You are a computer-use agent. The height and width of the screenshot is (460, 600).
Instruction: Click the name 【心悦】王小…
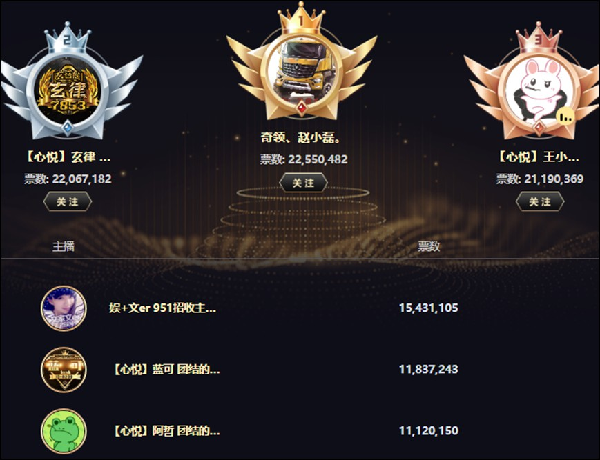click(540, 157)
